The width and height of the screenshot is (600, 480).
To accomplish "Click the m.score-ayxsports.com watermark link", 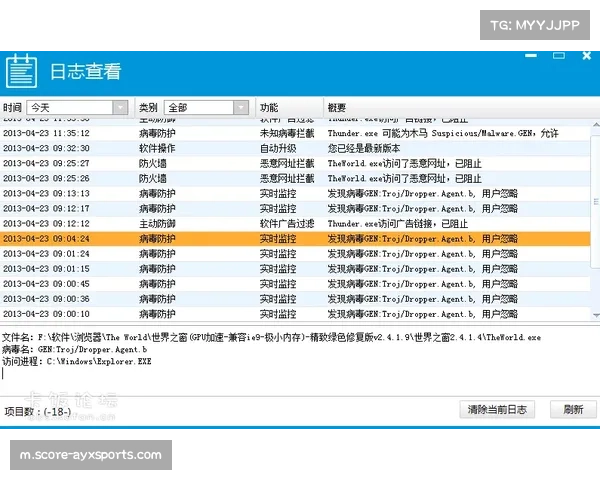I will [91, 455].
